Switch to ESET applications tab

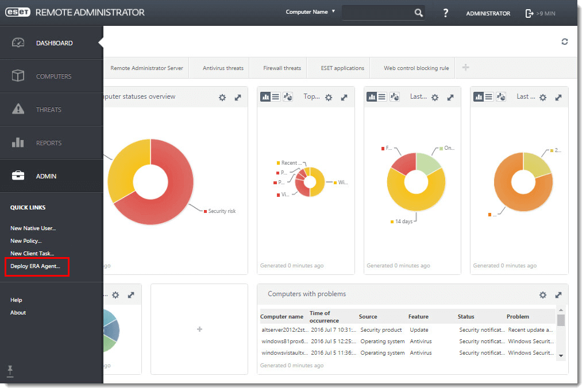[342, 68]
